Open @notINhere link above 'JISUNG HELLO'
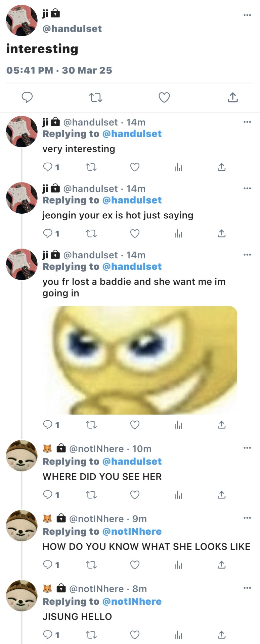Image resolution: width=260 pixels, height=644 pixels. pos(132,601)
